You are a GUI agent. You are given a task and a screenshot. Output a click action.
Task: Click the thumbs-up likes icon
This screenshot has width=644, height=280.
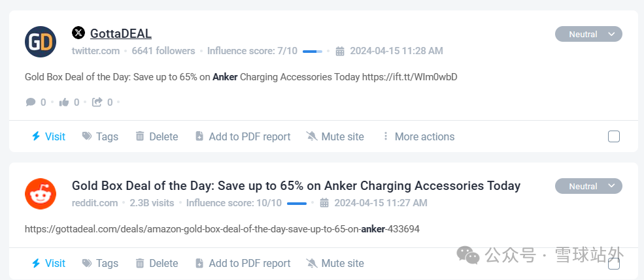click(x=64, y=102)
